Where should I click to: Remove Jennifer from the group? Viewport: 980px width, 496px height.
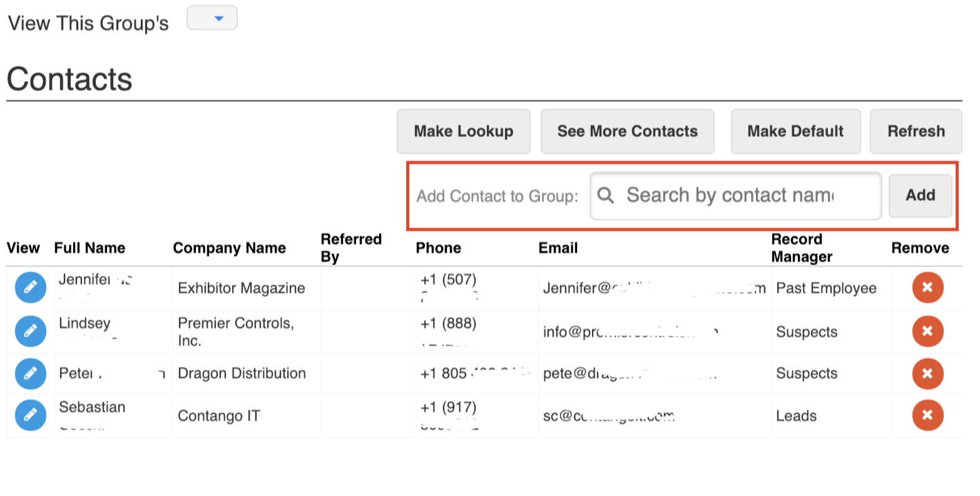coord(927,287)
